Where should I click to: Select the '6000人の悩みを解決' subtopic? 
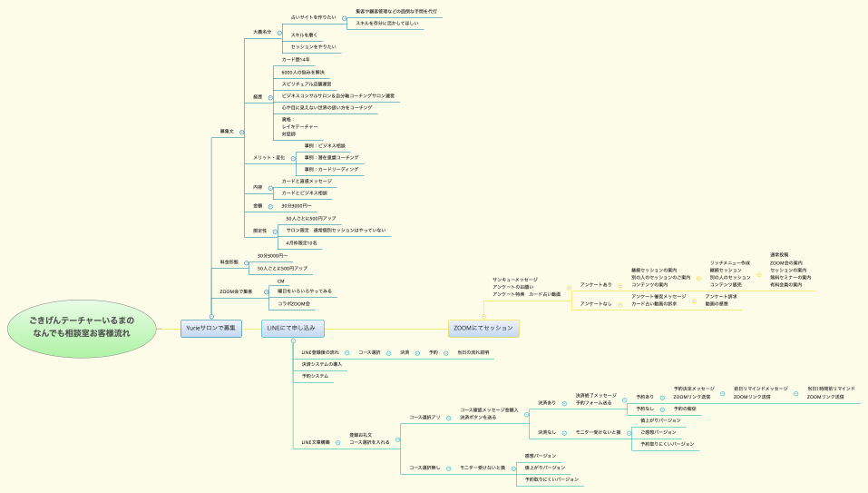303,72
